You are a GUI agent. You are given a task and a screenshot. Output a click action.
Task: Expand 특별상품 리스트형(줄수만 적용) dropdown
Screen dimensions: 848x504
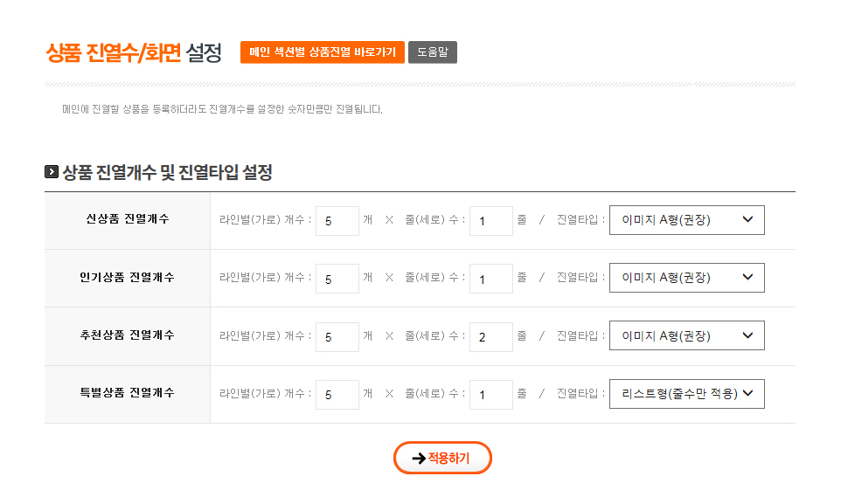686,394
